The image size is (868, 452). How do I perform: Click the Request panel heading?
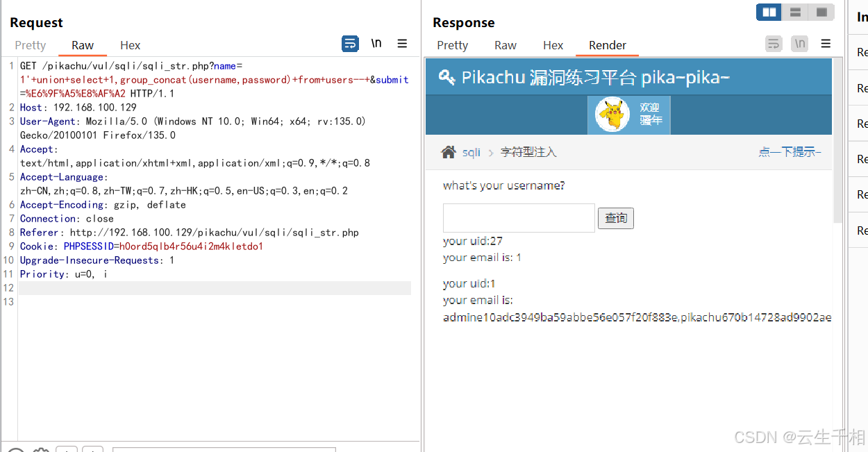pyautogui.click(x=36, y=22)
